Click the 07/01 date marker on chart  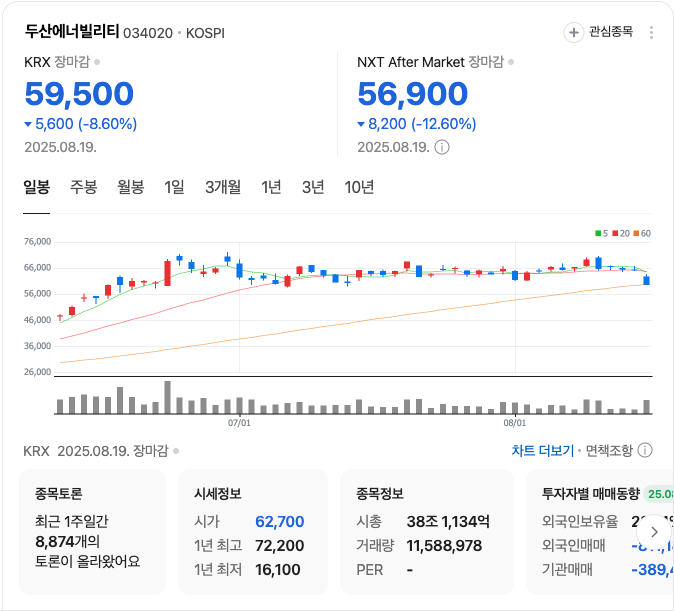pos(239,423)
